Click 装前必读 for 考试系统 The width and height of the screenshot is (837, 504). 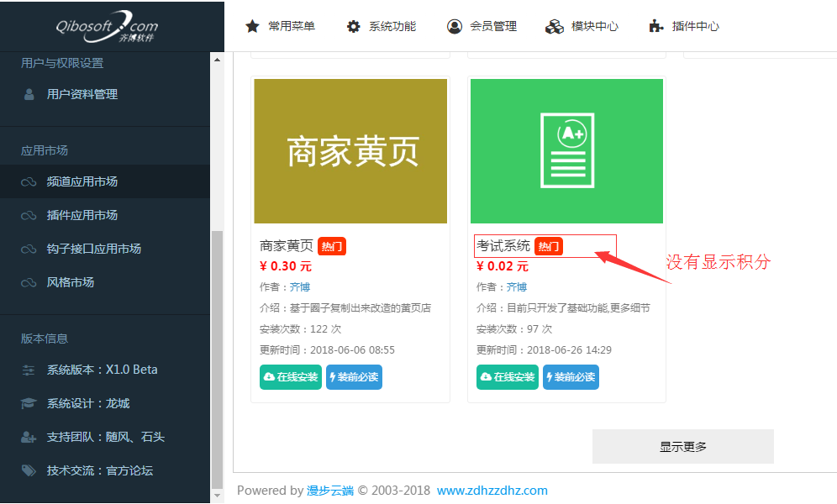[571, 377]
